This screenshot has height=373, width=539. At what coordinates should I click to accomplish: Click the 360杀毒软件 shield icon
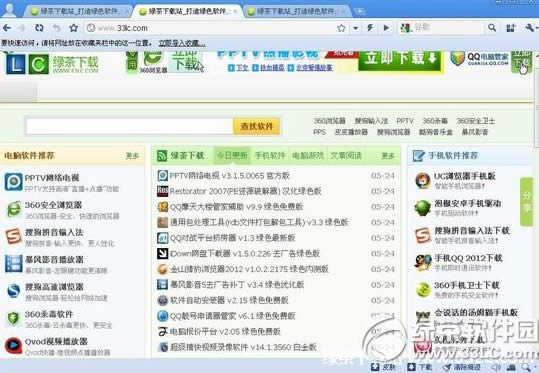pyautogui.click(x=13, y=318)
